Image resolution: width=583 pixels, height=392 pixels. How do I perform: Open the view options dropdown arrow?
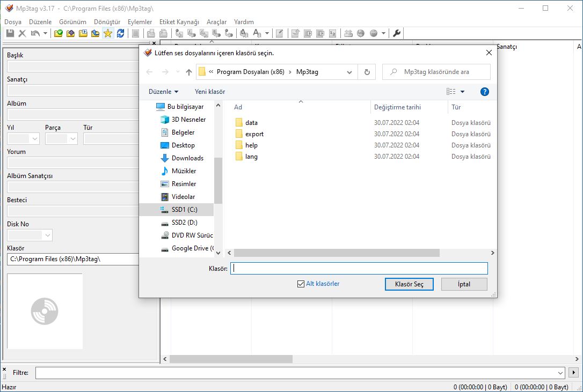463,91
